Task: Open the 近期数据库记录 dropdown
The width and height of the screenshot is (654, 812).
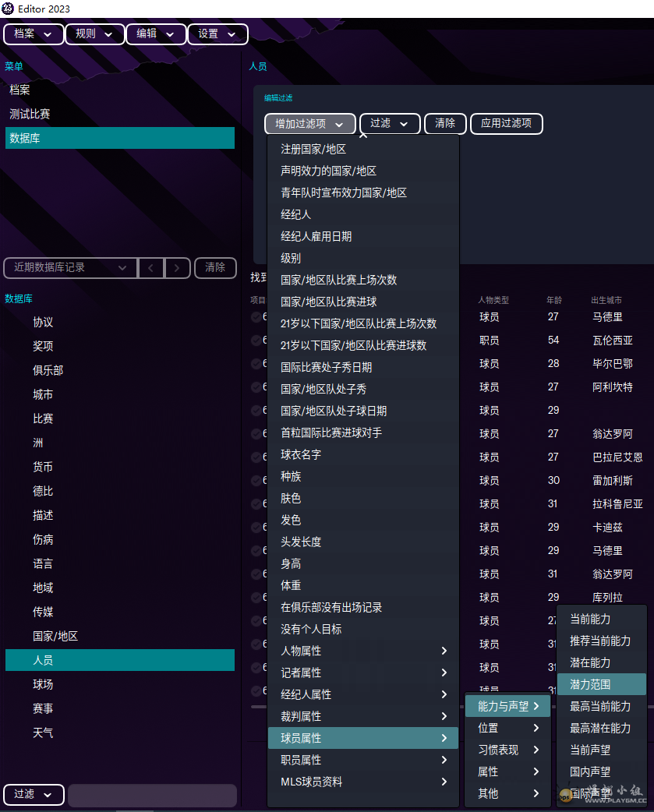Action: coord(70,267)
